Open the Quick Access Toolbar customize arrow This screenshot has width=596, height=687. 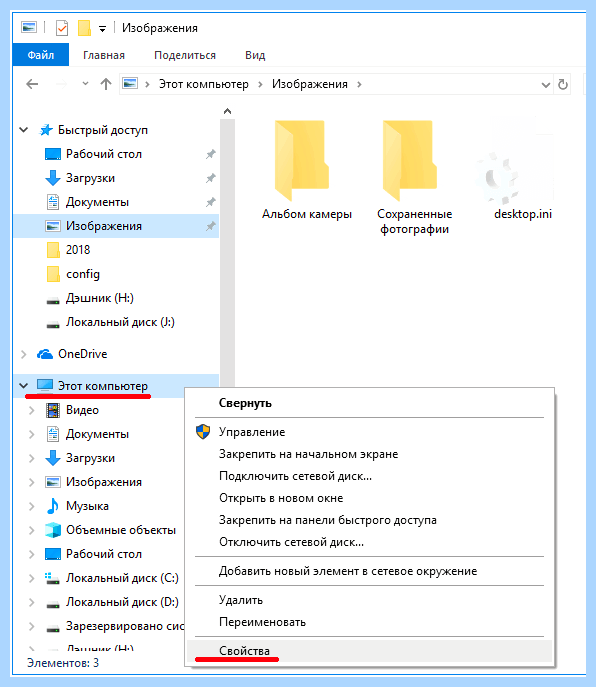[x=102, y=29]
